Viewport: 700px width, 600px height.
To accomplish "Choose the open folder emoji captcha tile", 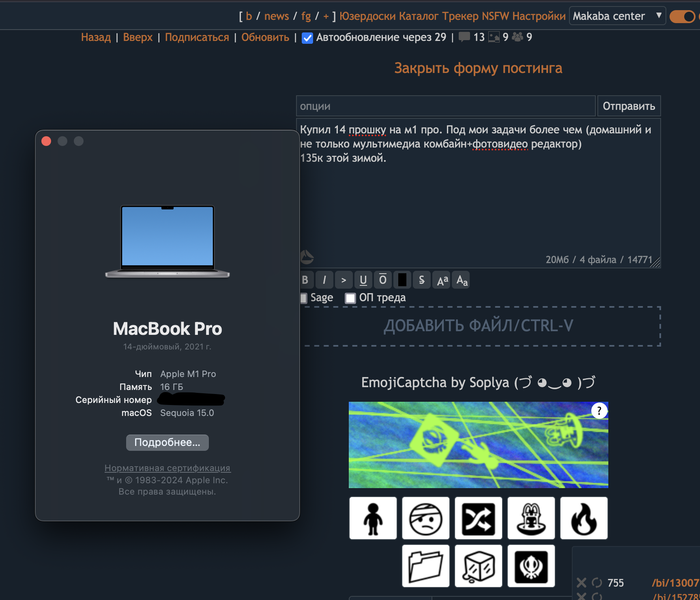I will tap(426, 566).
